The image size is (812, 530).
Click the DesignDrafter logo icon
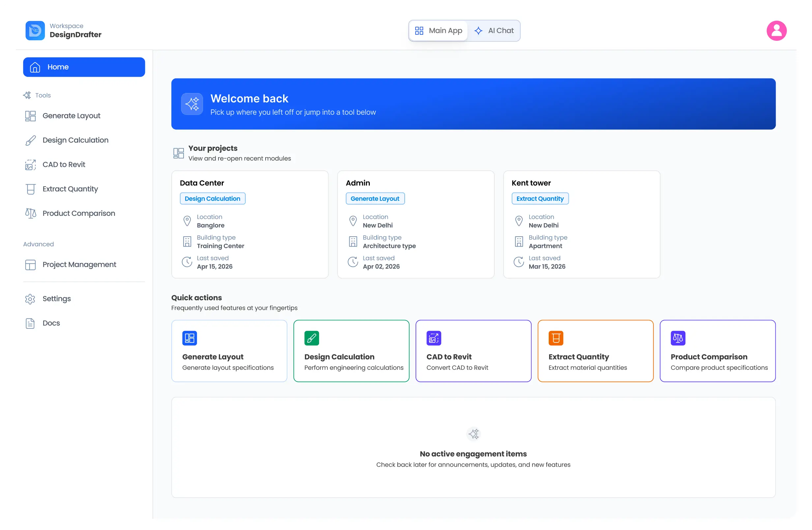(35, 31)
